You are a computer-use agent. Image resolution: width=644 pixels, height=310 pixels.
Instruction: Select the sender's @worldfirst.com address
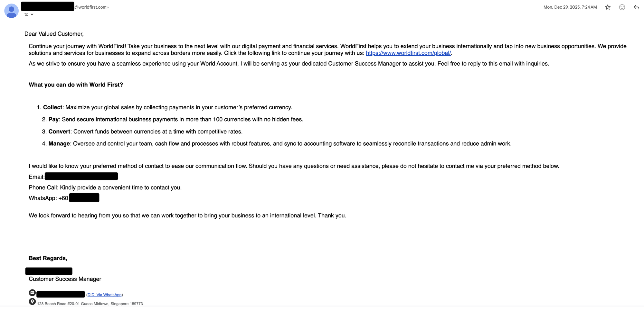pos(92,7)
